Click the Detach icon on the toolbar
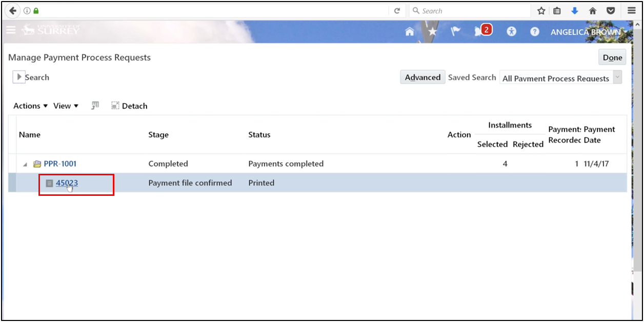This screenshot has width=644, height=322. pos(129,106)
